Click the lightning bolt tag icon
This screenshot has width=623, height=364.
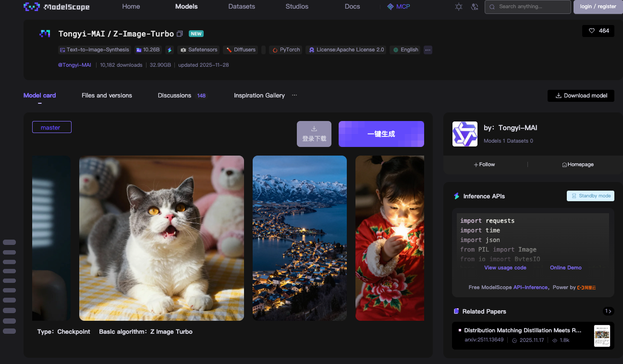point(170,50)
